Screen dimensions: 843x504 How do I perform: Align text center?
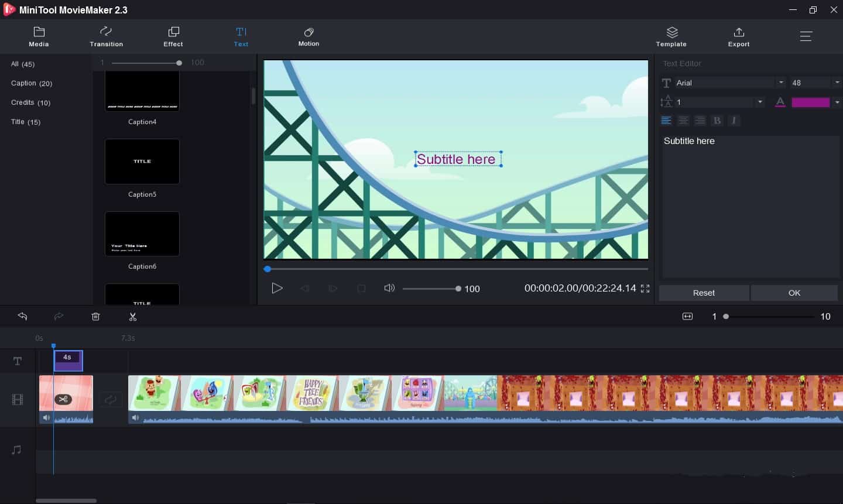pos(683,121)
